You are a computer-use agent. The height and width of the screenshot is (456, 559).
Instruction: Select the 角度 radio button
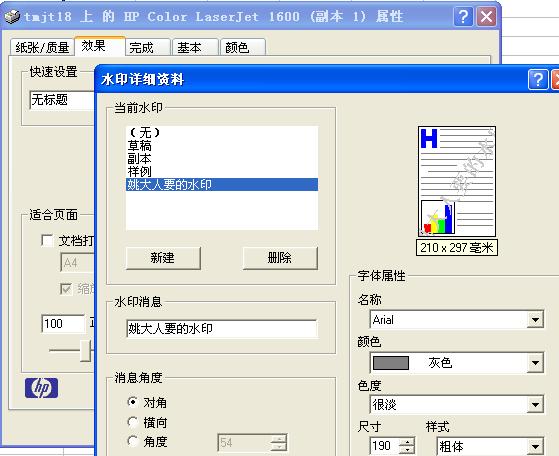[133, 441]
